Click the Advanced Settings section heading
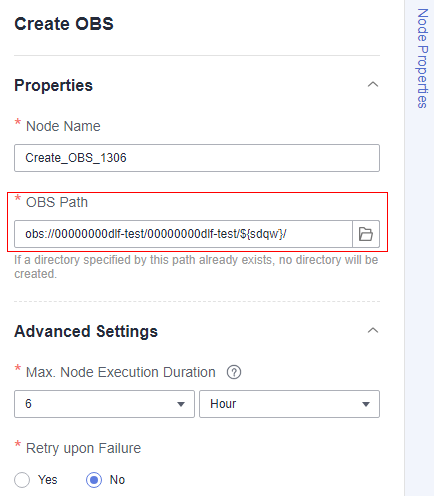The height and width of the screenshot is (496, 434). click(86, 331)
